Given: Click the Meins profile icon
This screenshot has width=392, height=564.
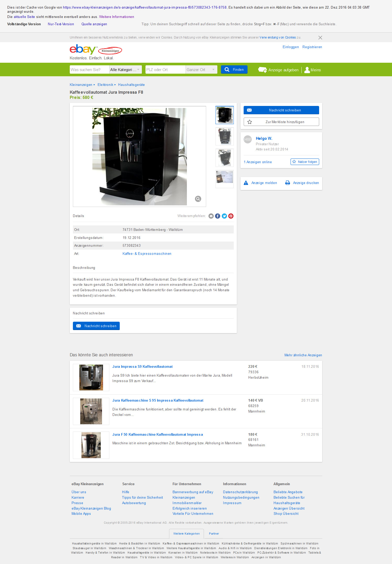Looking at the screenshot, I should click(x=307, y=70).
